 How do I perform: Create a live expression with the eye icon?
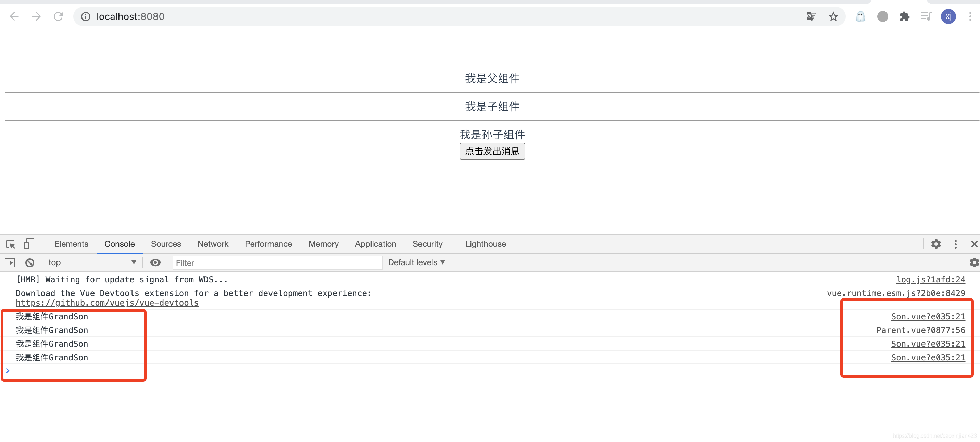[x=155, y=262]
